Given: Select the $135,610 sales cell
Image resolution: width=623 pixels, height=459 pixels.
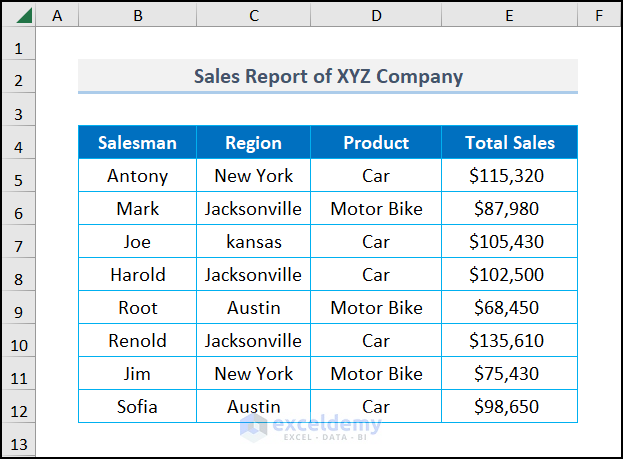Looking at the screenshot, I should 509,341.
